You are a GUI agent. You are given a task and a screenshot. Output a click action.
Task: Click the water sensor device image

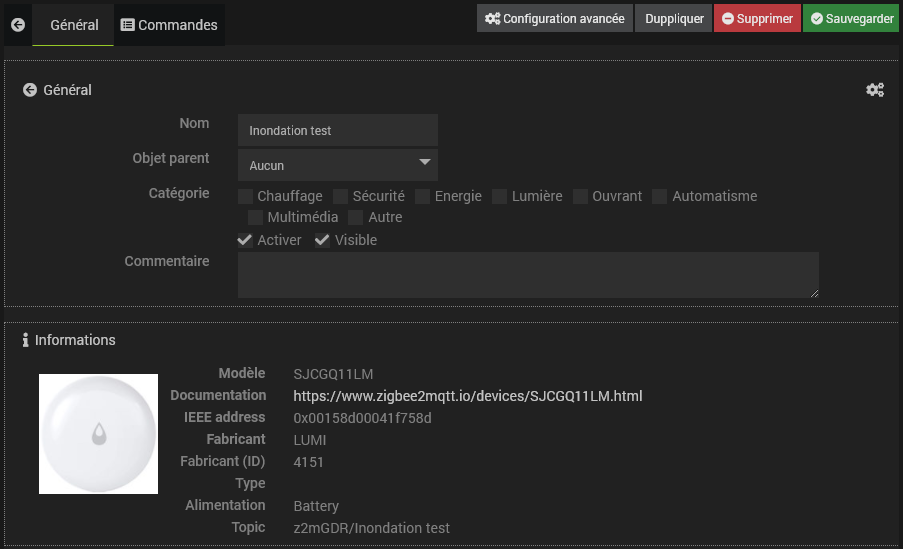click(x=98, y=434)
